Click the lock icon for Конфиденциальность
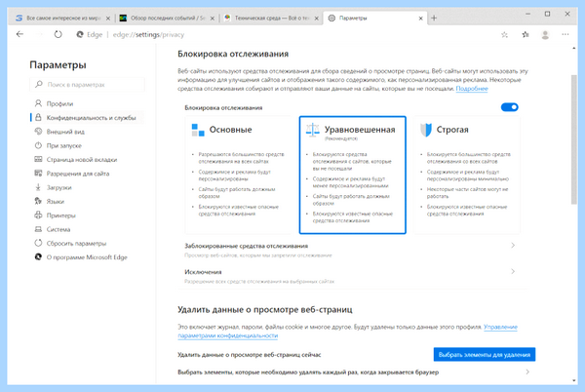This screenshot has height=392, width=585. tap(38, 117)
